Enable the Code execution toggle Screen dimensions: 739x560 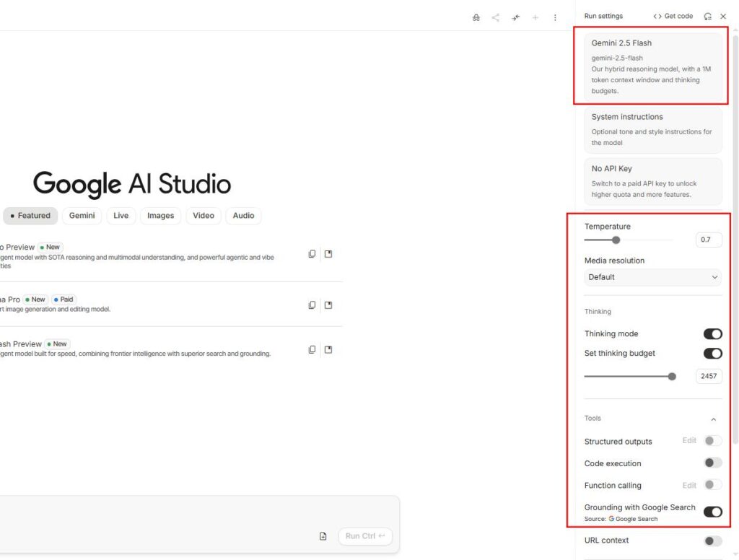712,463
